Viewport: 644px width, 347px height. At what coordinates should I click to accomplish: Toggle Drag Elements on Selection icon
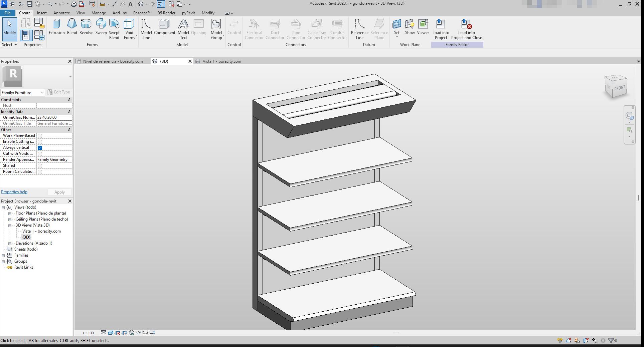click(x=595, y=341)
